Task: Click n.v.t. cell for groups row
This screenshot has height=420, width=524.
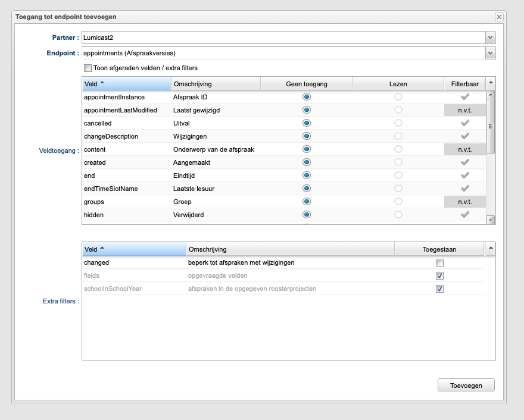Action: (465, 202)
